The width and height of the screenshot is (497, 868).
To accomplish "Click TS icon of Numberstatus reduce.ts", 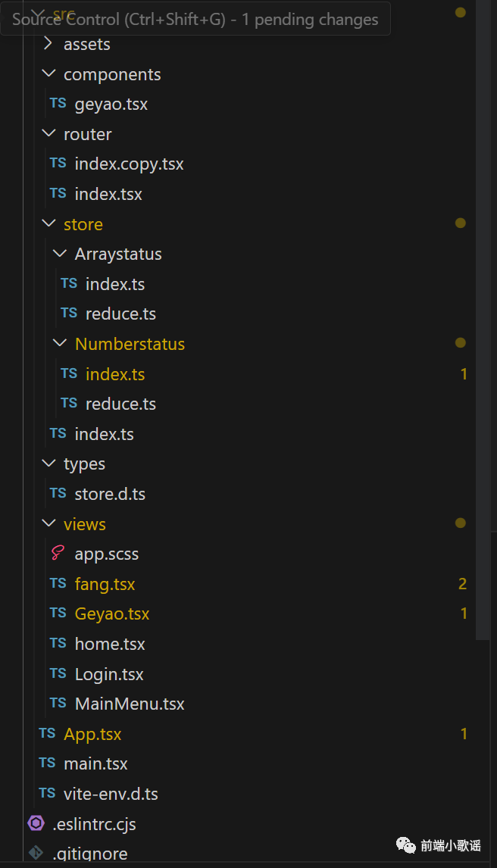I will pyautogui.click(x=69, y=403).
